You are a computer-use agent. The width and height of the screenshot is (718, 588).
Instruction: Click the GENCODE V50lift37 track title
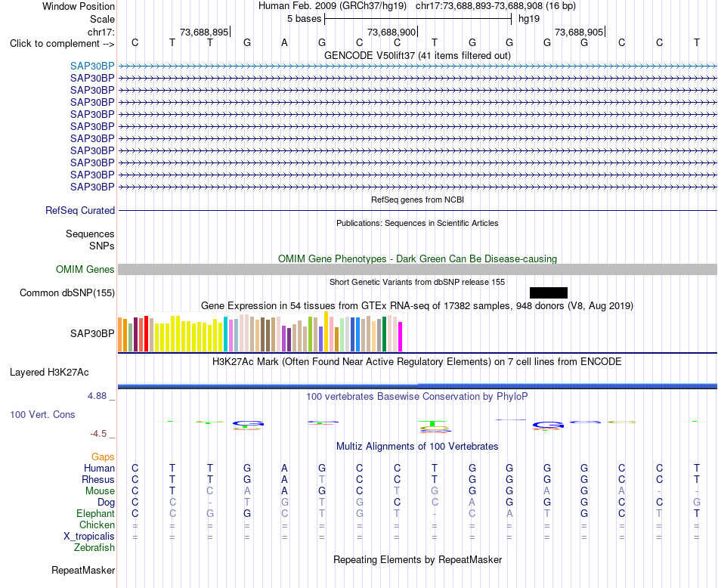pos(417,55)
